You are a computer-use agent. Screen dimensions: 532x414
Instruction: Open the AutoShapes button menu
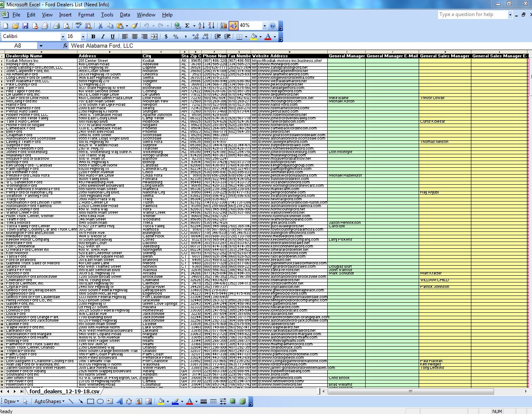[x=49, y=401]
